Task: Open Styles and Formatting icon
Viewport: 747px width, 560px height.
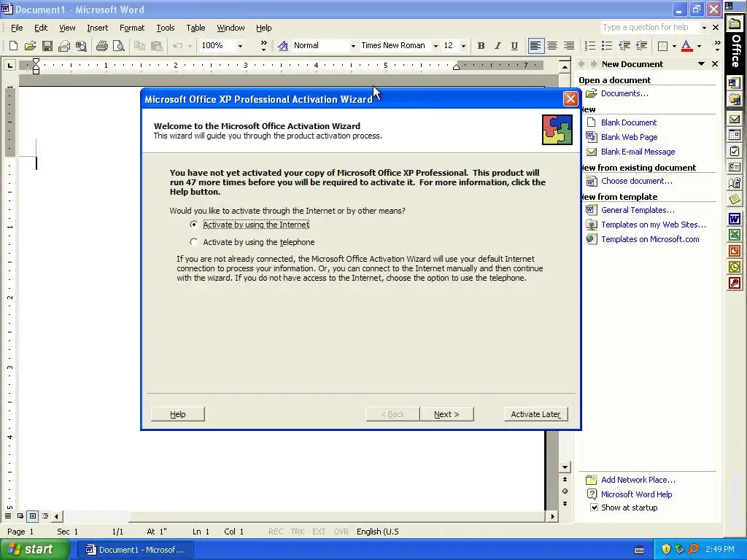Action: tap(283, 46)
